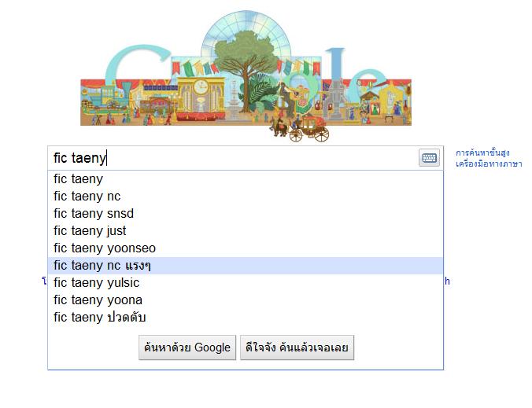Select suggestion "fic taeny yoonseo"
Viewport: 532px width, 408px height.
tap(246, 248)
